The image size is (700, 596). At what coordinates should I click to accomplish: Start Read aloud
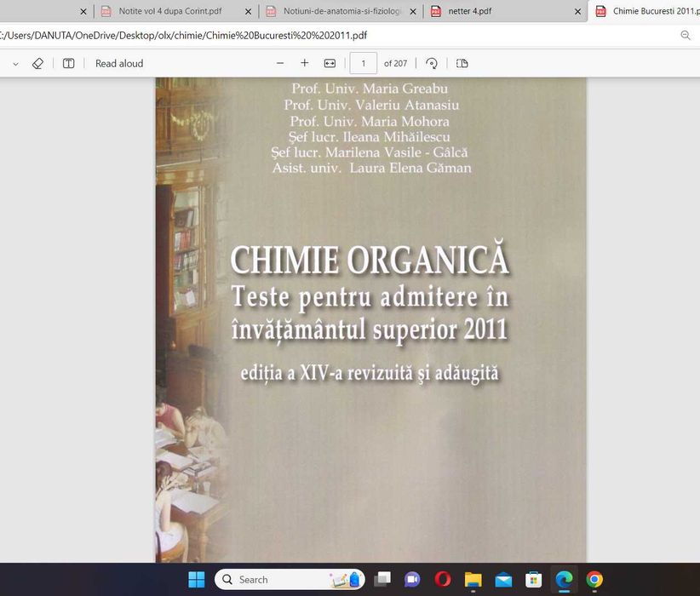pyautogui.click(x=119, y=63)
